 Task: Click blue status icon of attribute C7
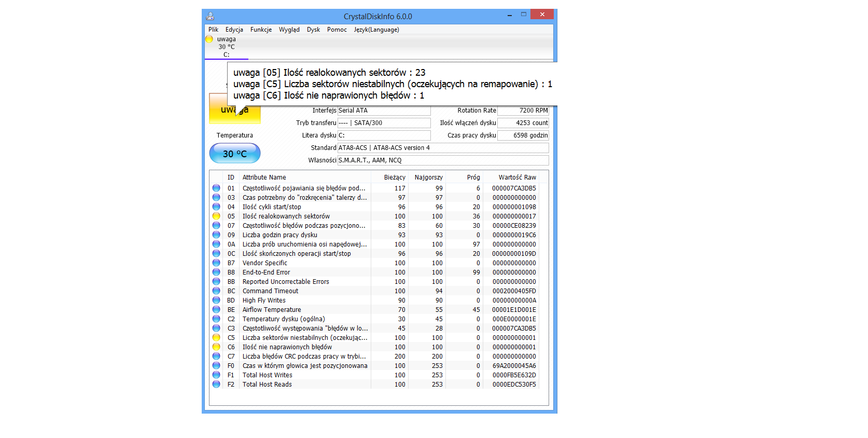point(216,356)
